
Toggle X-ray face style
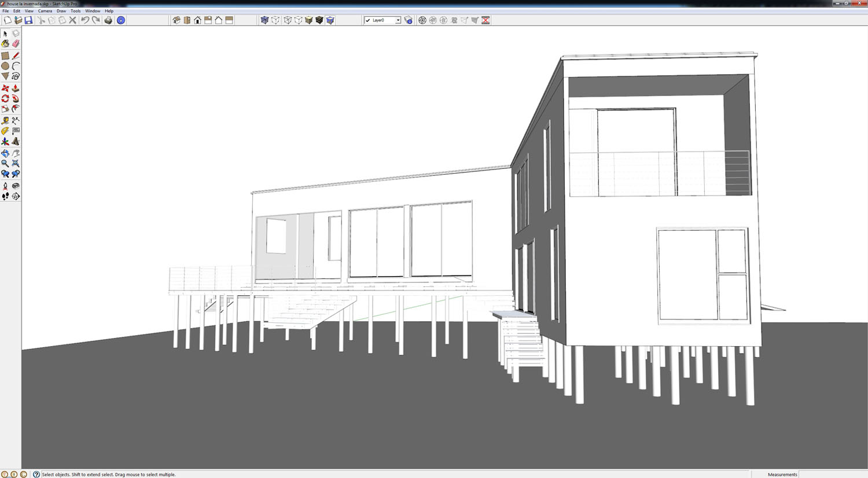click(x=264, y=20)
